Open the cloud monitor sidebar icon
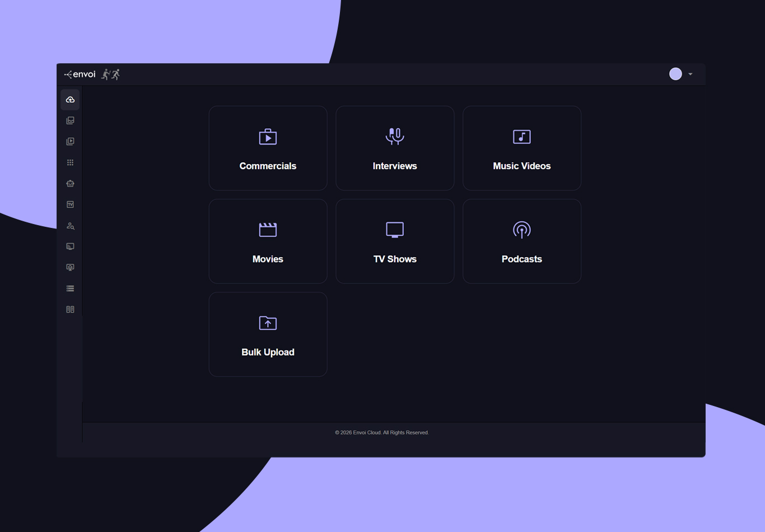 (x=70, y=268)
